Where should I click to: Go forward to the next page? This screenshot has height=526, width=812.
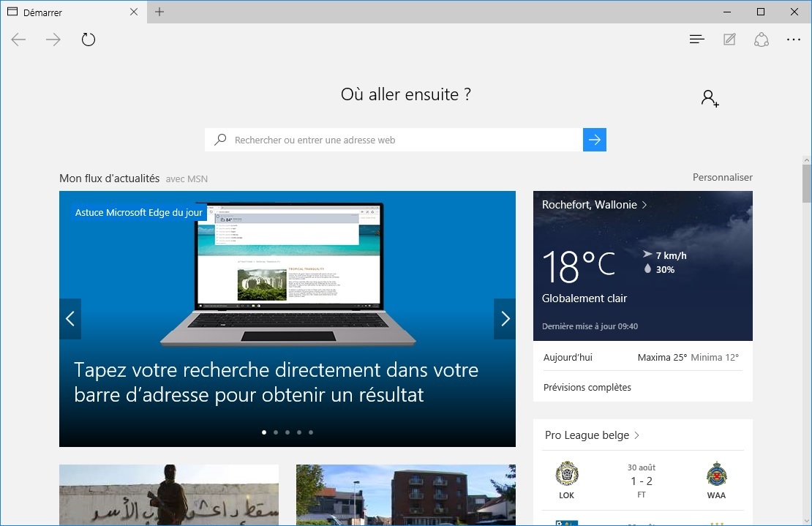pos(53,40)
